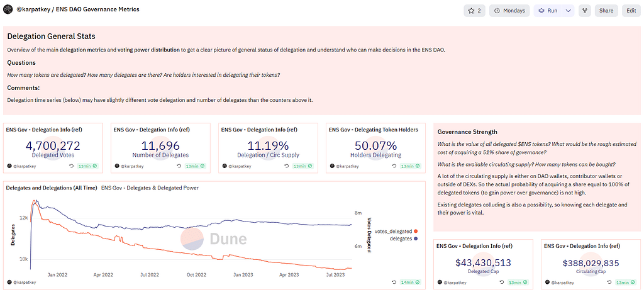Screen dimensions: 644x292
Task: Open the Number of Delegates card title
Action: click(x=152, y=130)
